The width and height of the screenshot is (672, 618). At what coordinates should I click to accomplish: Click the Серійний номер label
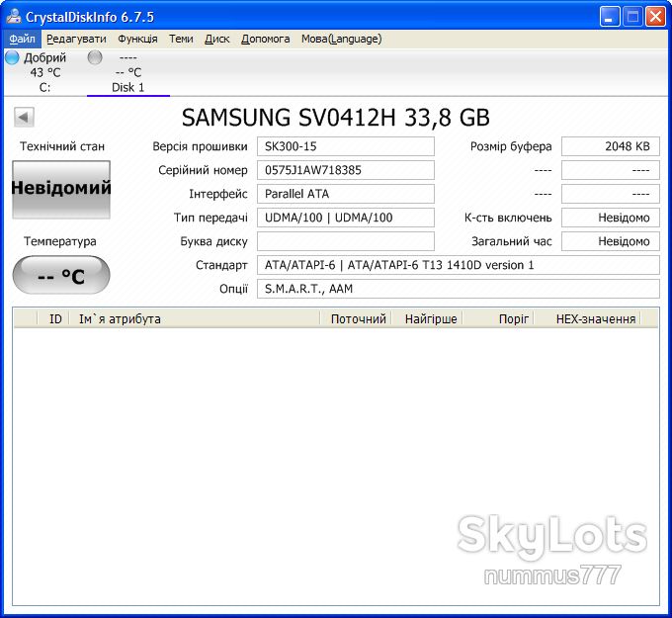pyautogui.click(x=203, y=170)
